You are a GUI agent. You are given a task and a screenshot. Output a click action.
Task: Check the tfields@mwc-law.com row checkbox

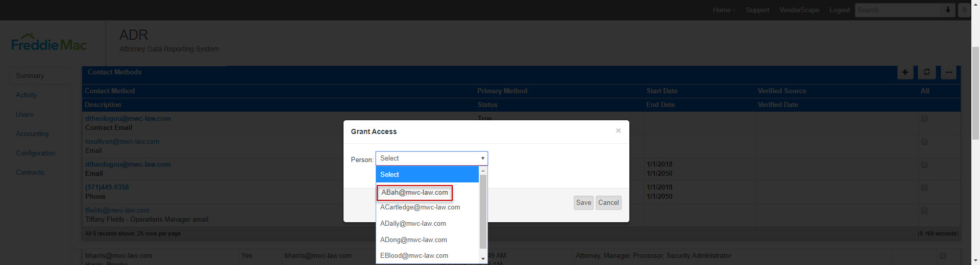pos(924,210)
